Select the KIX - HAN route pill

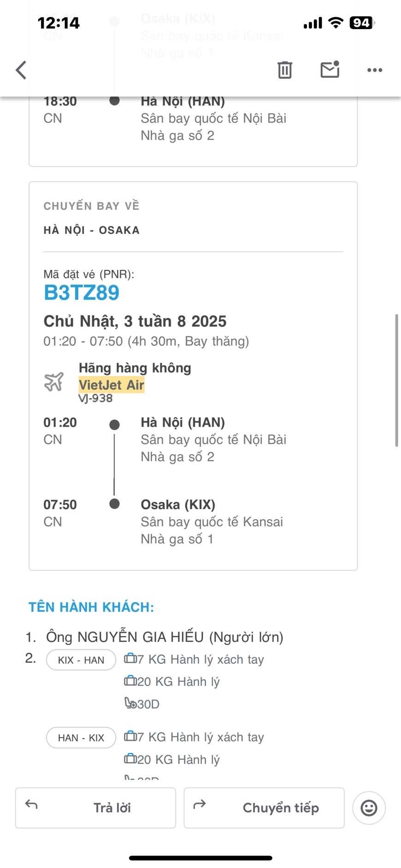coord(81,660)
